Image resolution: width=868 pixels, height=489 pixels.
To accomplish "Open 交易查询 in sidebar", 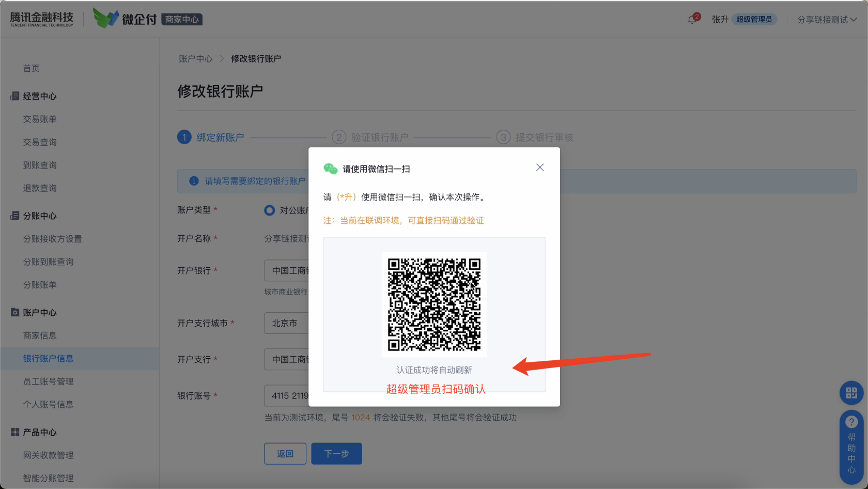I will [40, 142].
